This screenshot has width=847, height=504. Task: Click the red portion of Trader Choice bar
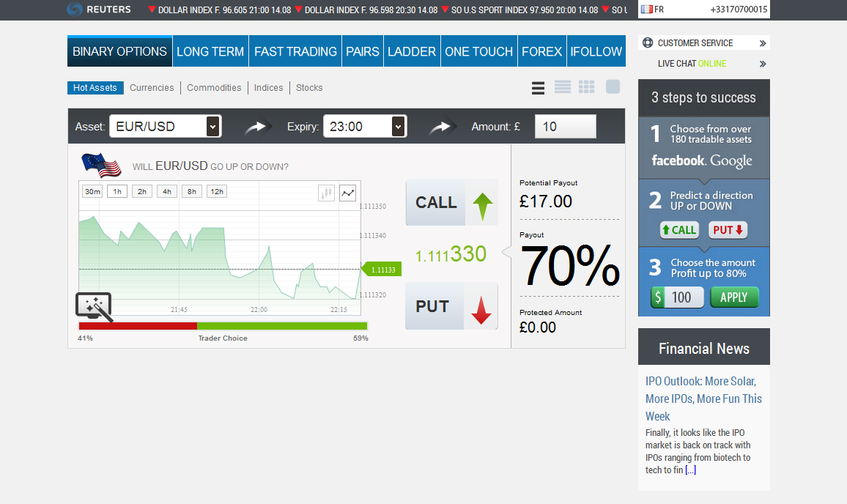138,326
